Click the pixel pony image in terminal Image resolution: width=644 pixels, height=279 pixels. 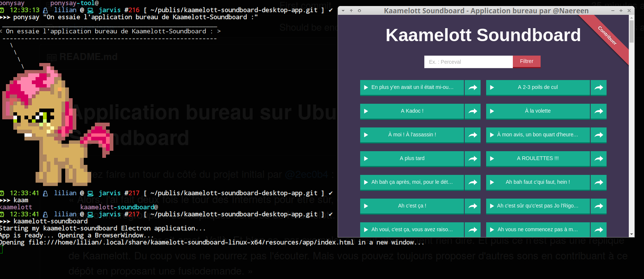(57, 124)
